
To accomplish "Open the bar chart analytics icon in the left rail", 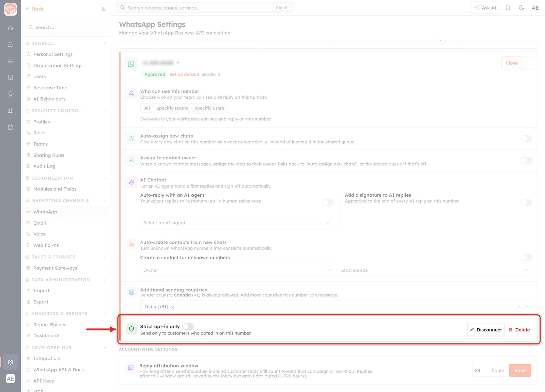I will pyautogui.click(x=11, y=110).
